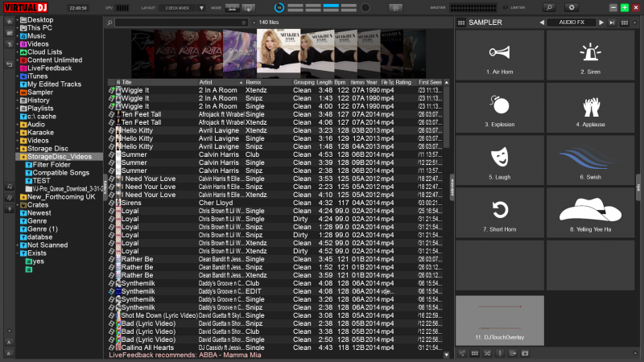Image resolution: width=644 pixels, height=362 pixels.
Task: Select the highlighted blue layout bar
Action: (331, 6)
